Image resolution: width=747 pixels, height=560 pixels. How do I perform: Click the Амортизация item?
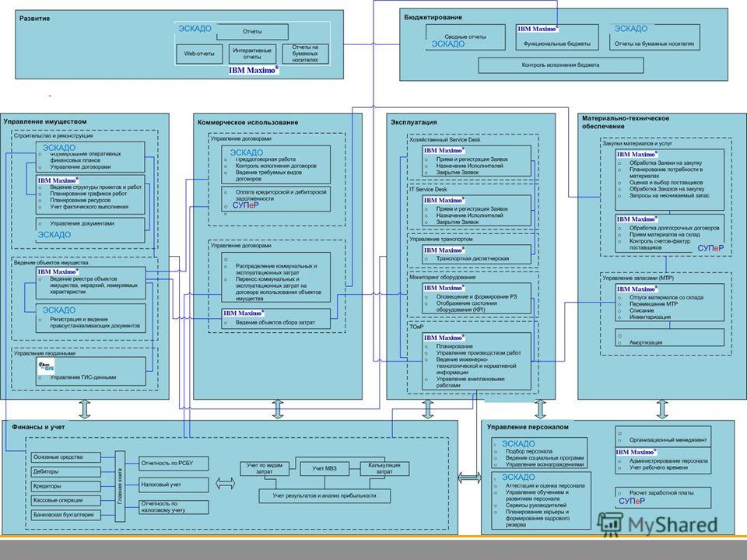pyautogui.click(x=646, y=342)
